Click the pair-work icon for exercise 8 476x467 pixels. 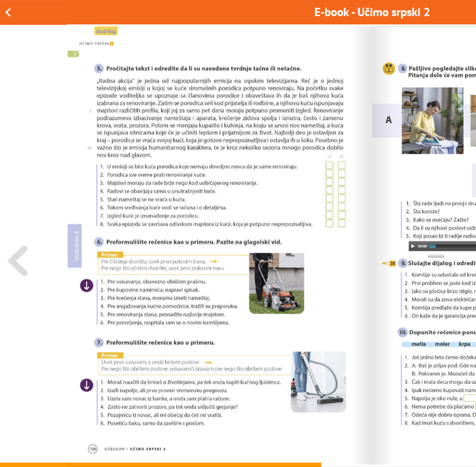(x=388, y=68)
